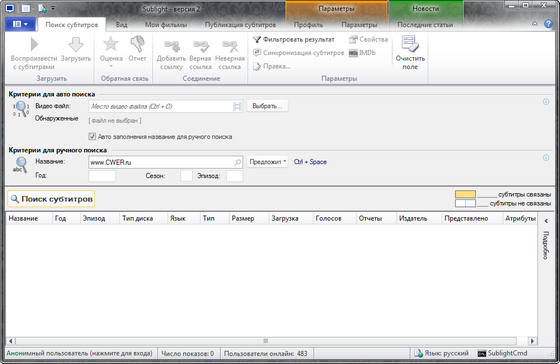The image size is (560, 364).
Task: Click the Выбрать... button
Action: tap(268, 106)
